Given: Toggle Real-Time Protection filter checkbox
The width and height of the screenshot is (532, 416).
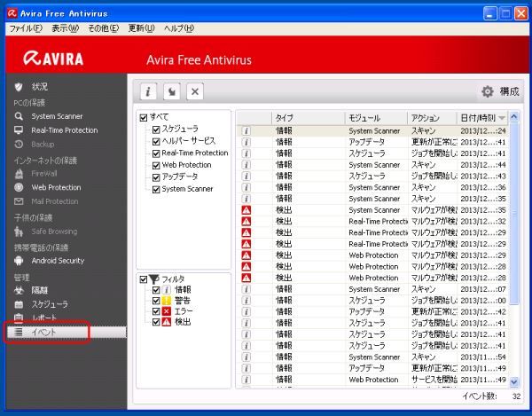Looking at the screenshot, I should (156, 153).
